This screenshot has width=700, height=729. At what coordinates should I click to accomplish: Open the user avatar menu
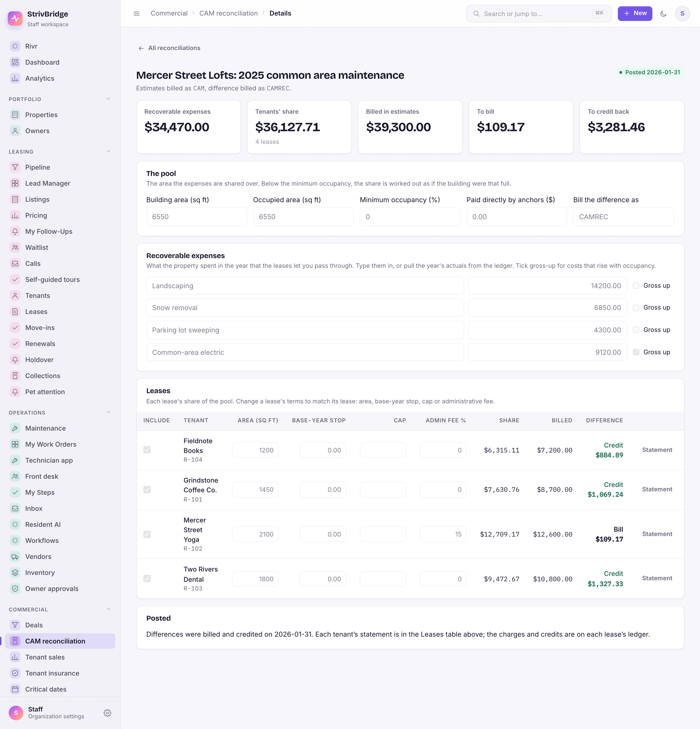(682, 14)
